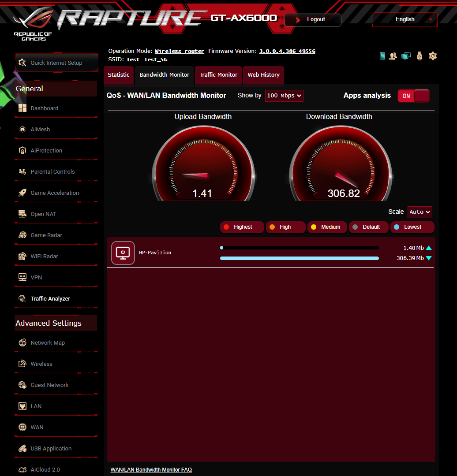The image size is (457, 476).
Task: Select the High priority orange swatch
Action: tap(272, 227)
